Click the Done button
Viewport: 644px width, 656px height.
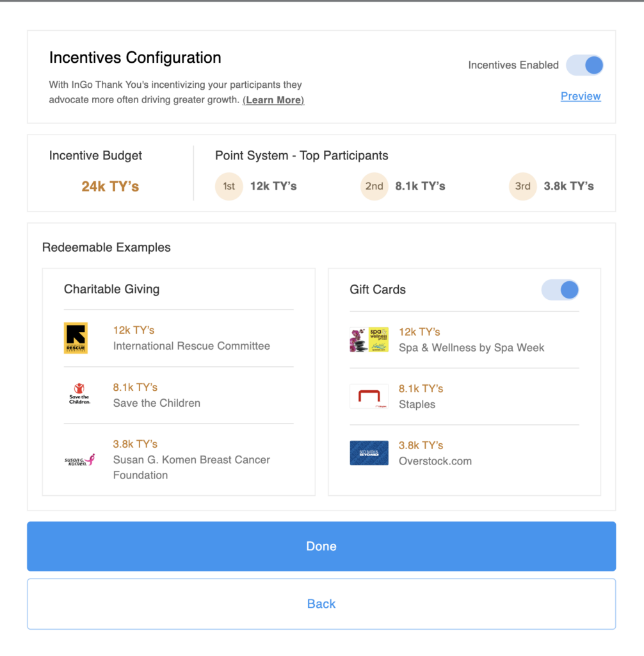321,546
